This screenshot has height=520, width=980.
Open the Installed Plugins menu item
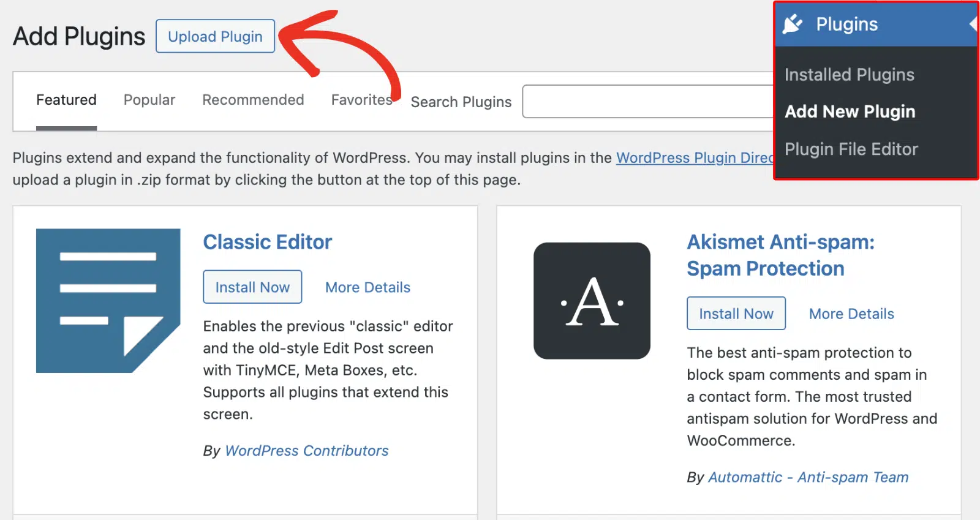point(850,75)
